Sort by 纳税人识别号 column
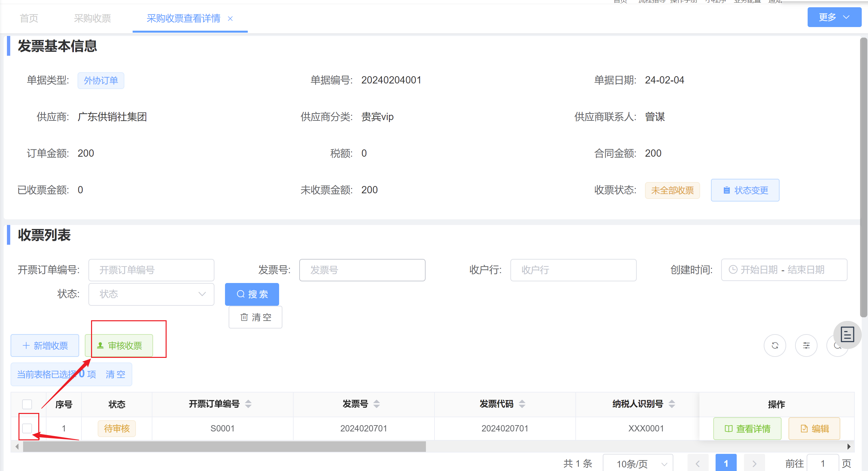868x471 pixels. click(672, 404)
